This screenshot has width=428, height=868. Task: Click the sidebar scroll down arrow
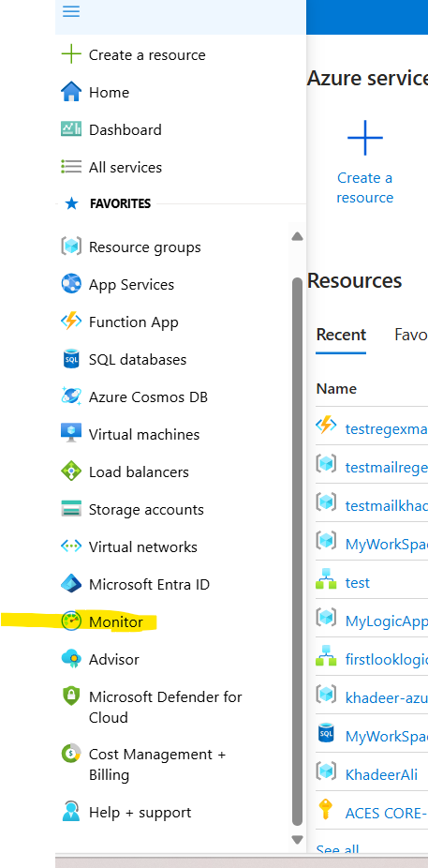pos(297,839)
